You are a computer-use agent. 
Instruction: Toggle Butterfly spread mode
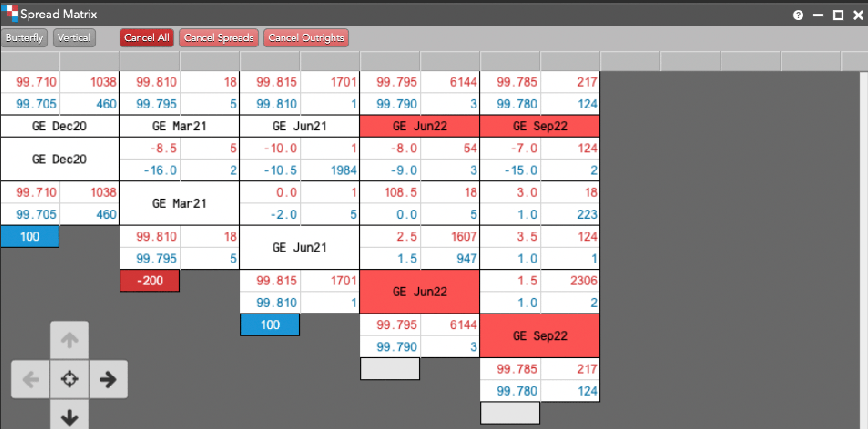click(x=24, y=38)
